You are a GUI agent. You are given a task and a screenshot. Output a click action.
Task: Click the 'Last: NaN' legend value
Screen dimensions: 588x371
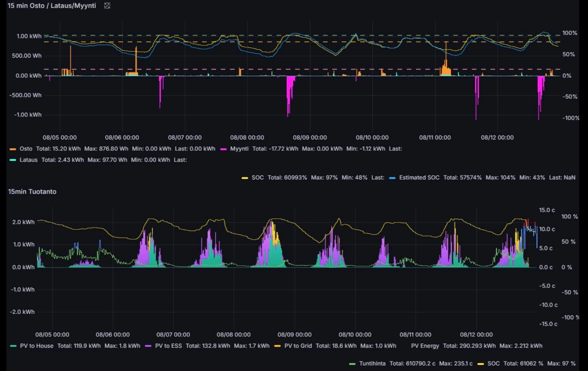(x=562, y=177)
